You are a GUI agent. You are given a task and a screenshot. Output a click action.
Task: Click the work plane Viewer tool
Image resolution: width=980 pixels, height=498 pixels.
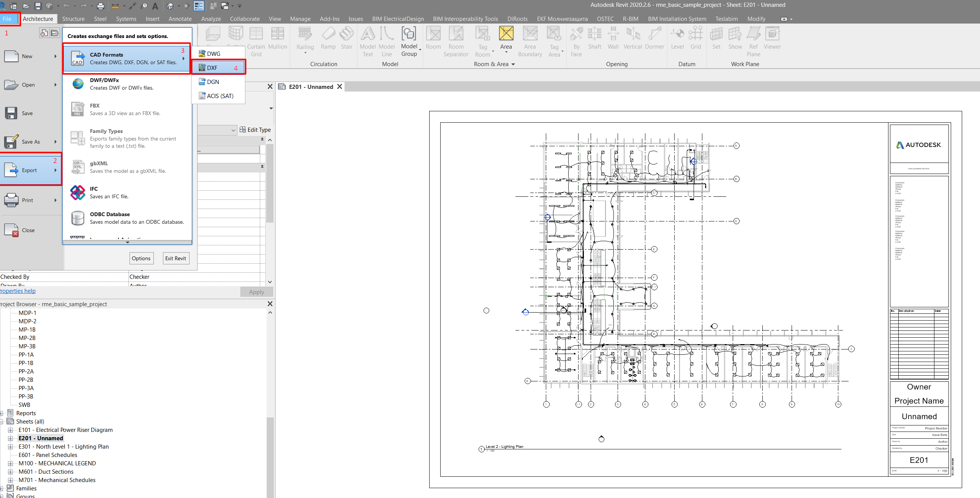pos(772,38)
